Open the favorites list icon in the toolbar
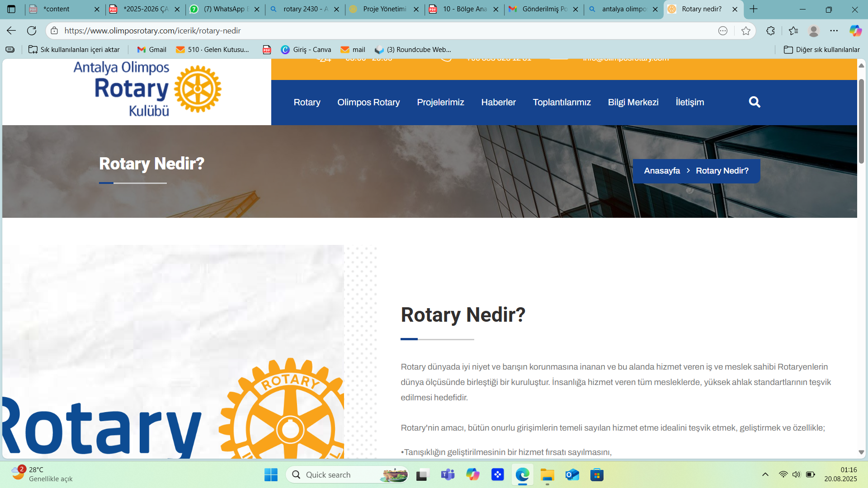 [793, 31]
